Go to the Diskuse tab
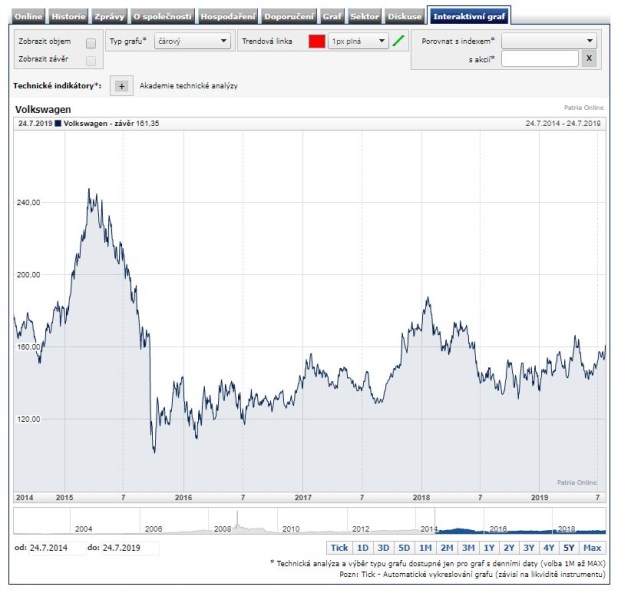This screenshot has height=600, width=631. coord(404,16)
